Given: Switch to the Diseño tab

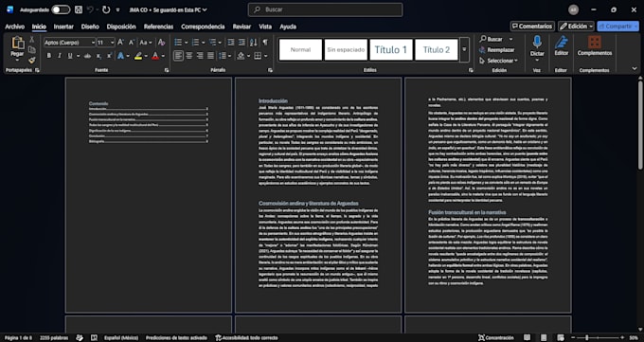Looking at the screenshot, I should 90,27.
